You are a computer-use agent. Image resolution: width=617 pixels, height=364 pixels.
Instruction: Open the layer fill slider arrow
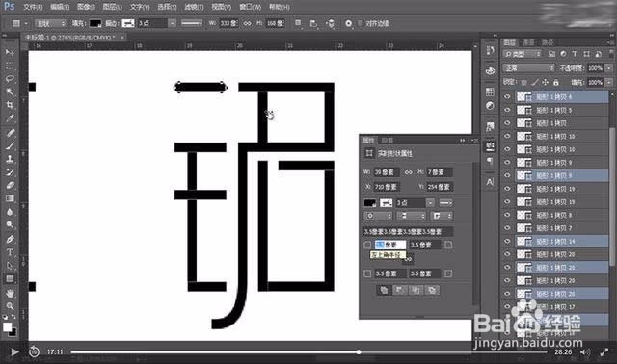tap(609, 82)
